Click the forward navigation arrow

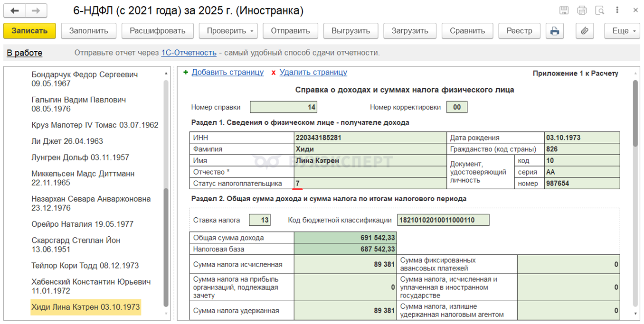36,10
